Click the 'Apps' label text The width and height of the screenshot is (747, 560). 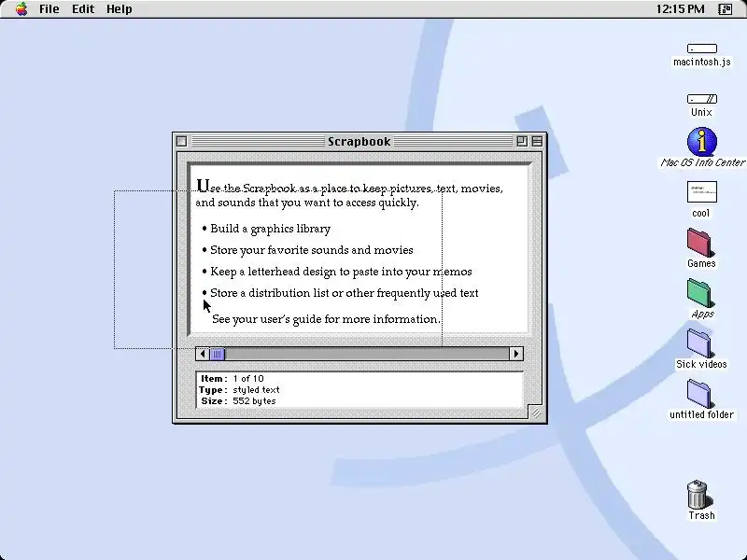(702, 315)
